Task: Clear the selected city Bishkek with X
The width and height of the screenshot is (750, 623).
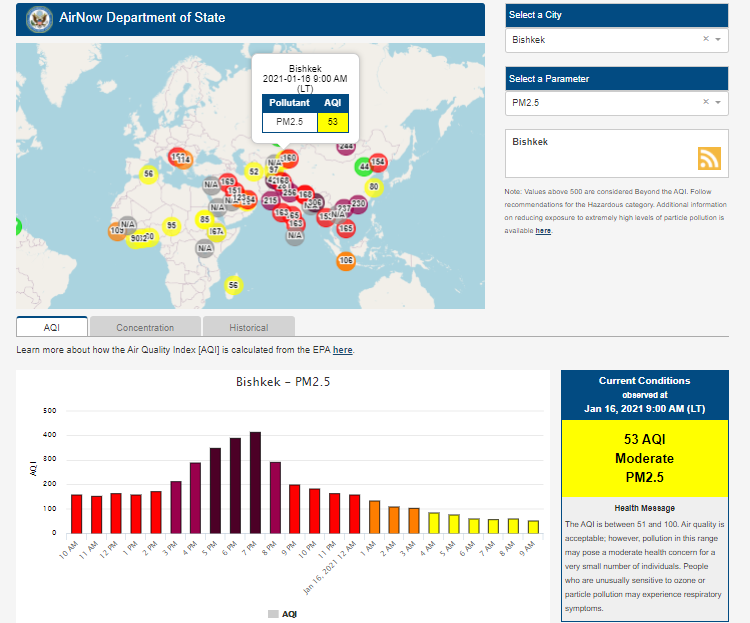Action: point(705,39)
